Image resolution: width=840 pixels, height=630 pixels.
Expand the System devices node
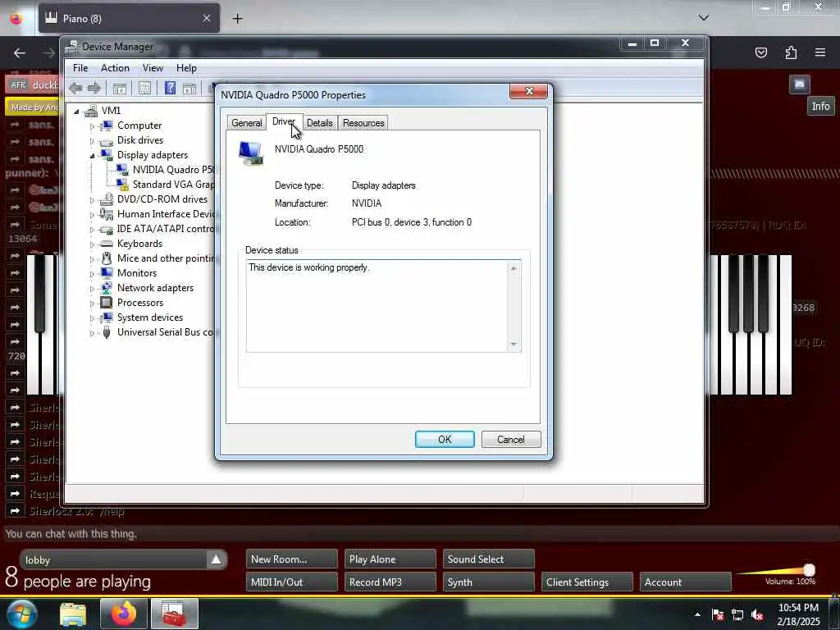point(92,319)
